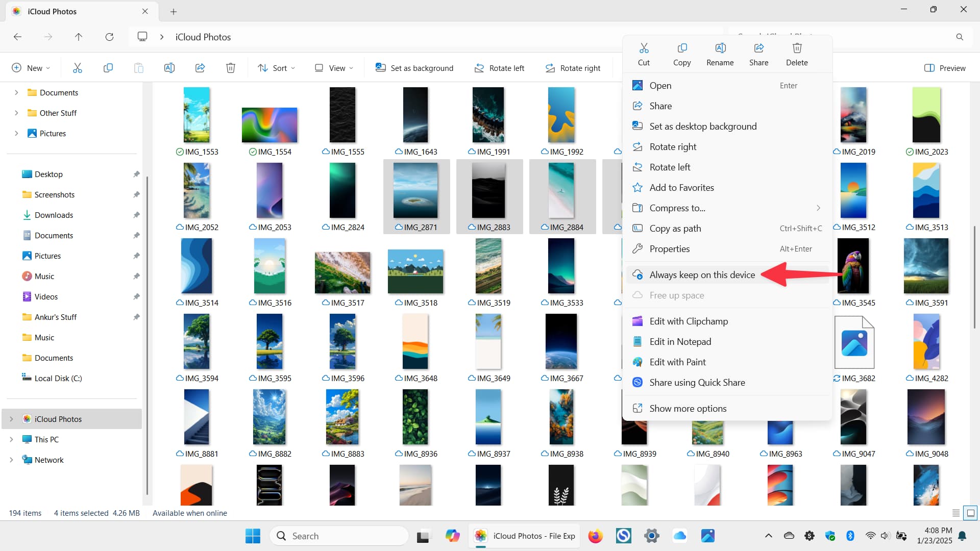Select Add to Favorites
This screenshot has height=551, width=980.
point(727,187)
